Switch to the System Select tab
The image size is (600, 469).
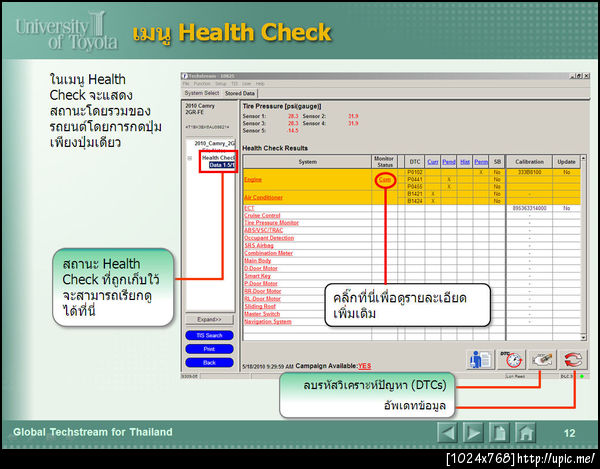(202, 93)
